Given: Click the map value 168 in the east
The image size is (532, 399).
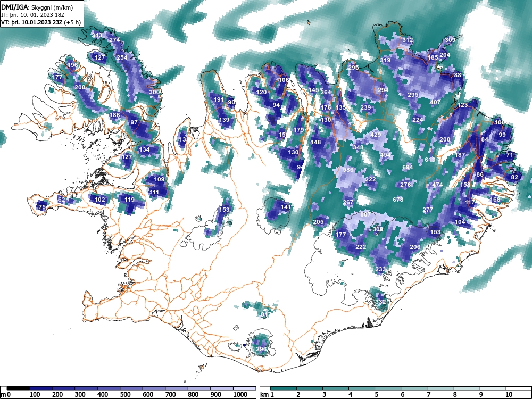Looking at the screenshot, I should pyautogui.click(x=495, y=199).
